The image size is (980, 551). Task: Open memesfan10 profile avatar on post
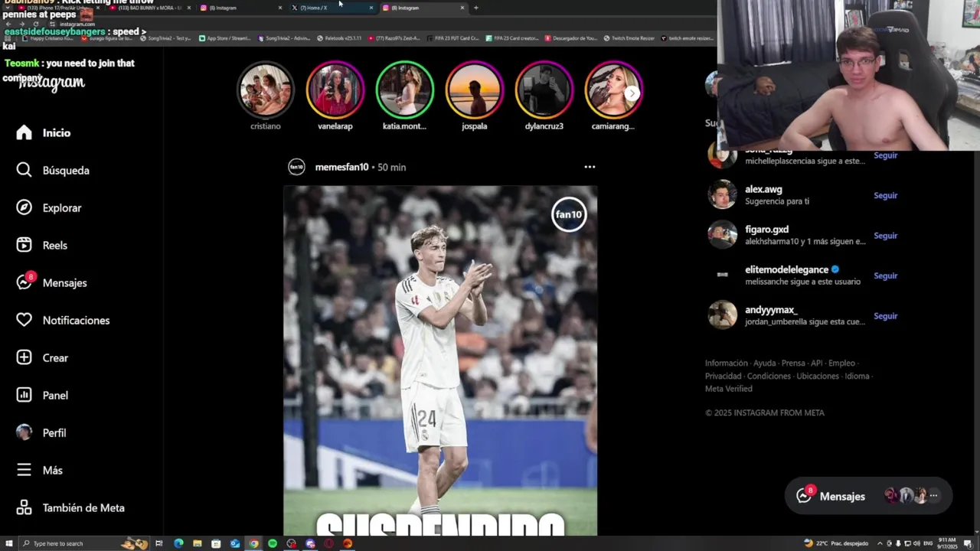click(296, 167)
